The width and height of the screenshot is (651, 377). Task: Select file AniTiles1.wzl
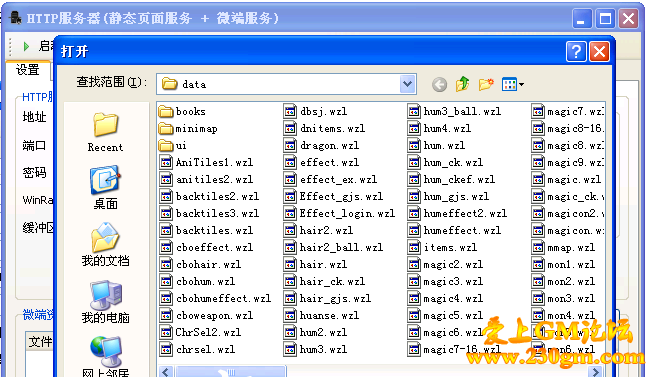coord(206,162)
